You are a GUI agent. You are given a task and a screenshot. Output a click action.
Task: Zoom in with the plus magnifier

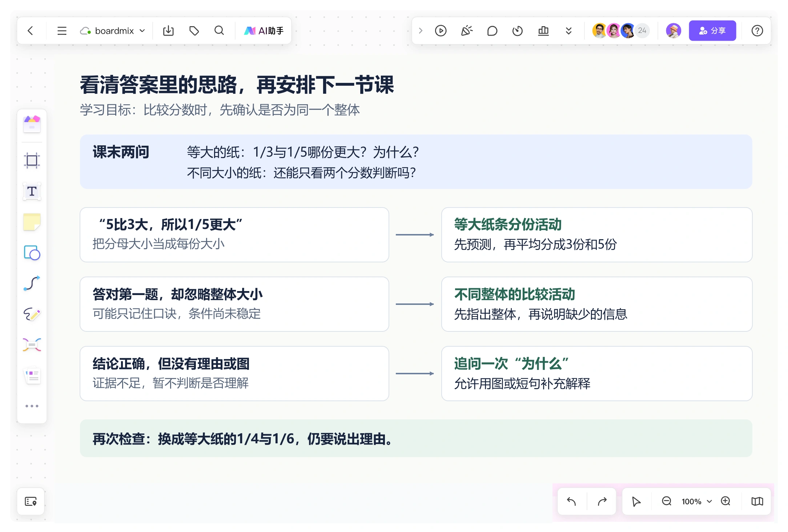tap(726, 501)
